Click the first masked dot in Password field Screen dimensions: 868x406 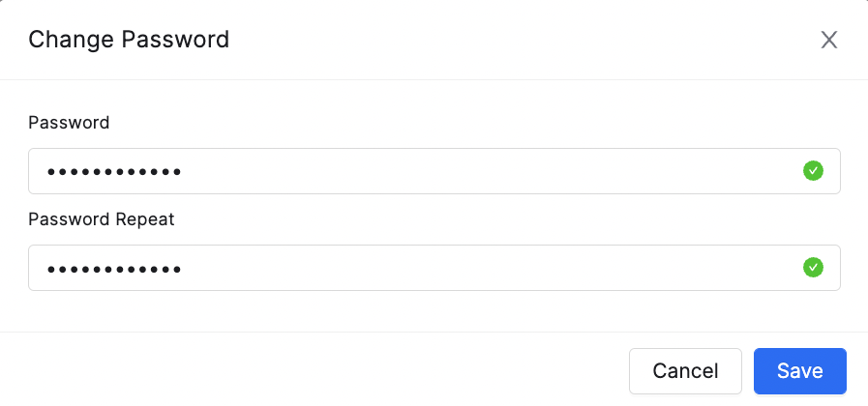coord(51,172)
